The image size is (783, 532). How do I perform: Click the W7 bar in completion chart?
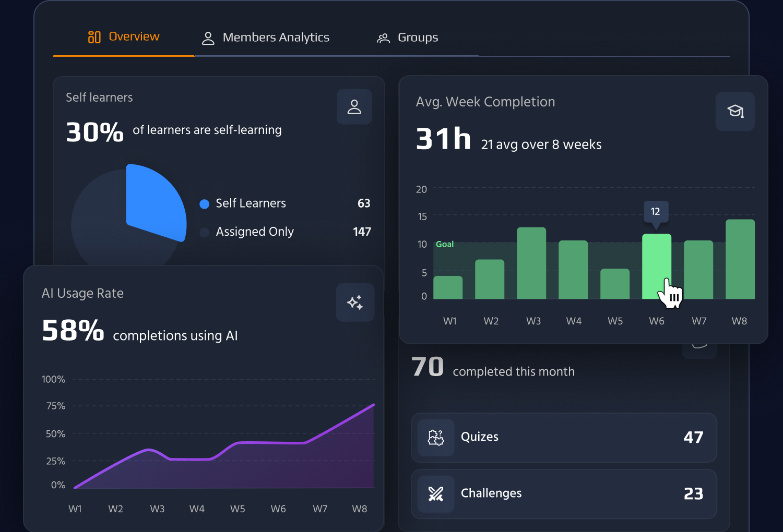[x=698, y=270]
